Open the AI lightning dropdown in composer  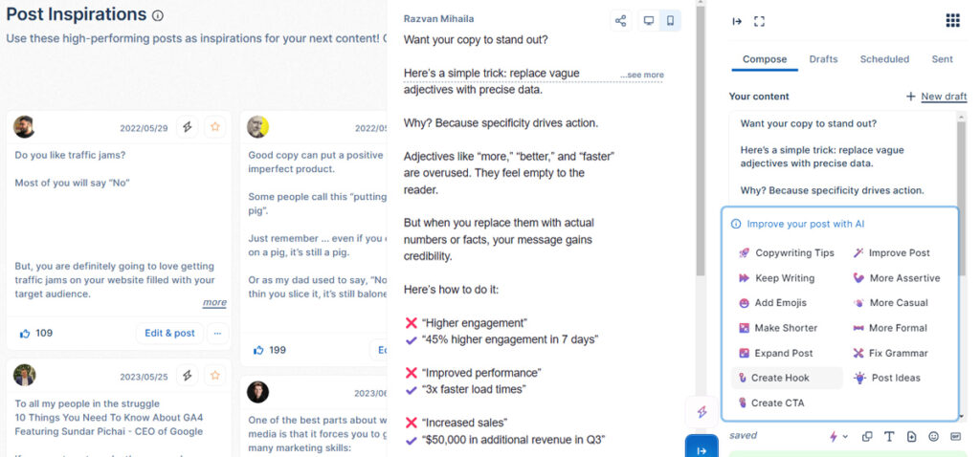tap(837, 436)
